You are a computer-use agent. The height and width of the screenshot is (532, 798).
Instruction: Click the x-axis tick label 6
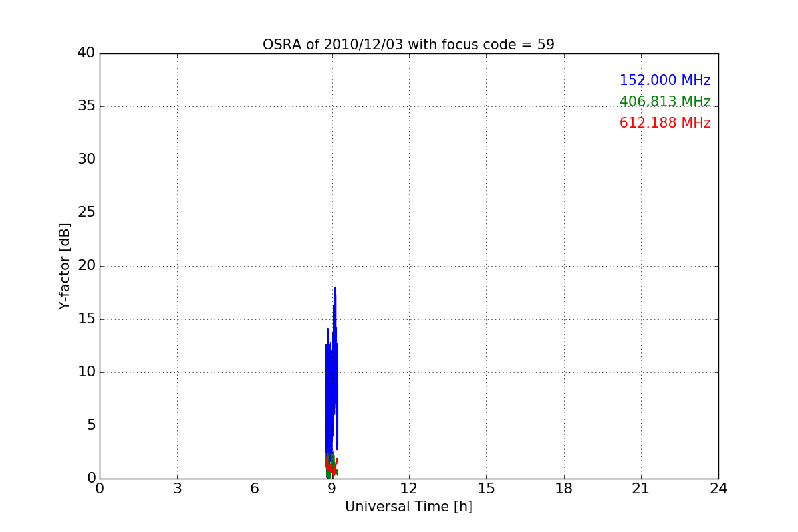click(255, 489)
